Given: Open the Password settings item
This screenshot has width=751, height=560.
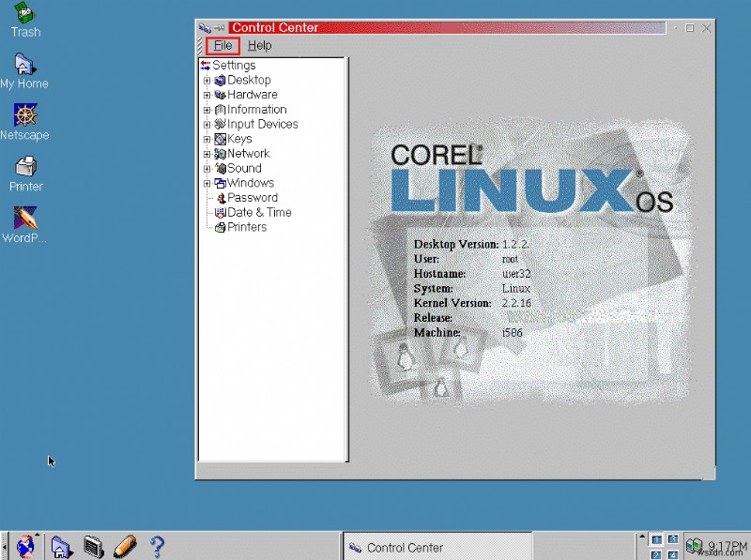Looking at the screenshot, I should click(246, 198).
